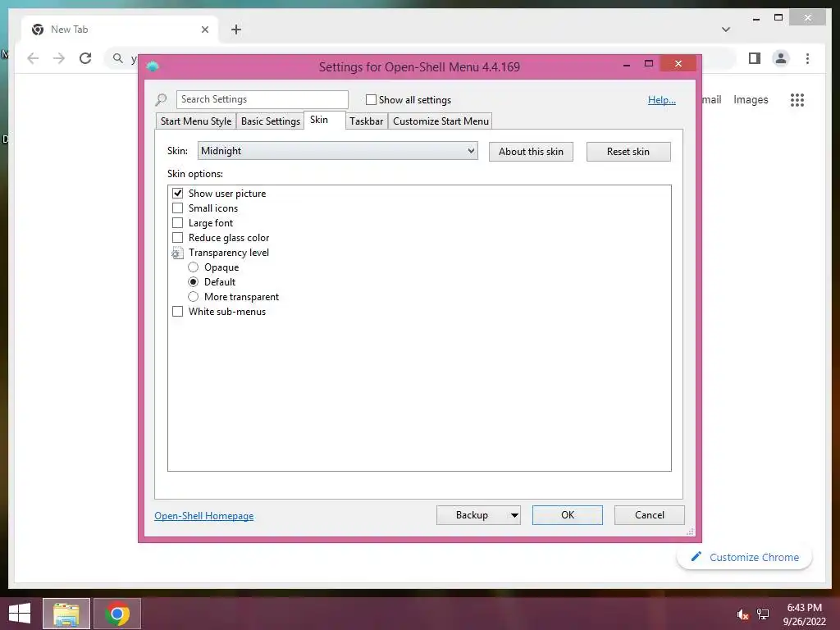Click the search icon in Chrome's address bar
The width and height of the screenshot is (840, 630).
pos(118,58)
